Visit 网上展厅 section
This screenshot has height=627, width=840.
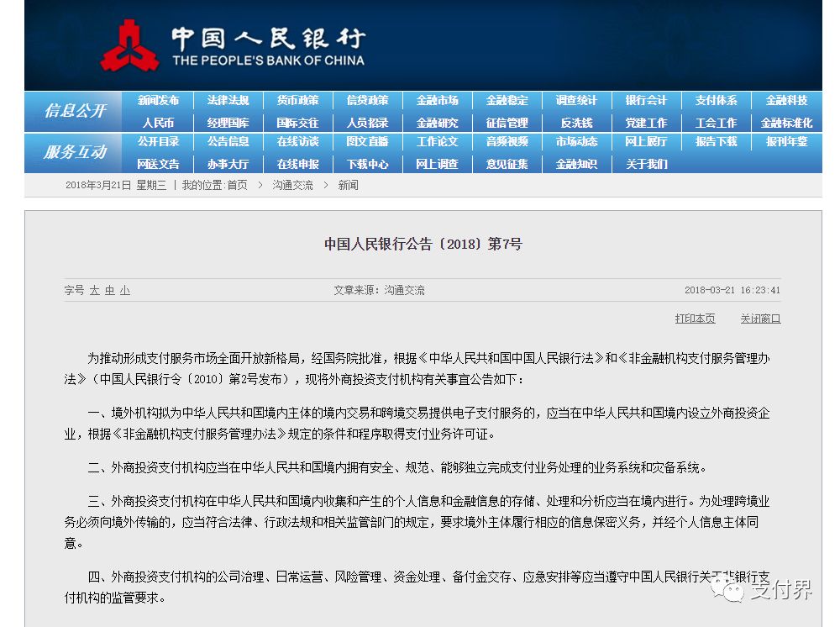(646, 141)
